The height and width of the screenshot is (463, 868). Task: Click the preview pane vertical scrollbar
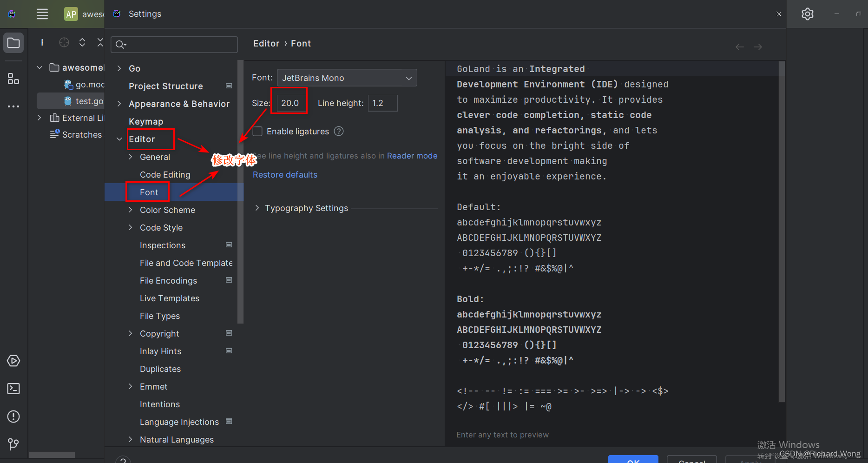click(782, 231)
